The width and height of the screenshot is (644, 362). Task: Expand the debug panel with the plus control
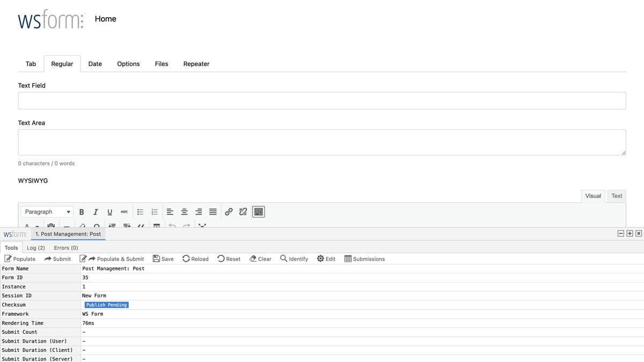pos(630,233)
